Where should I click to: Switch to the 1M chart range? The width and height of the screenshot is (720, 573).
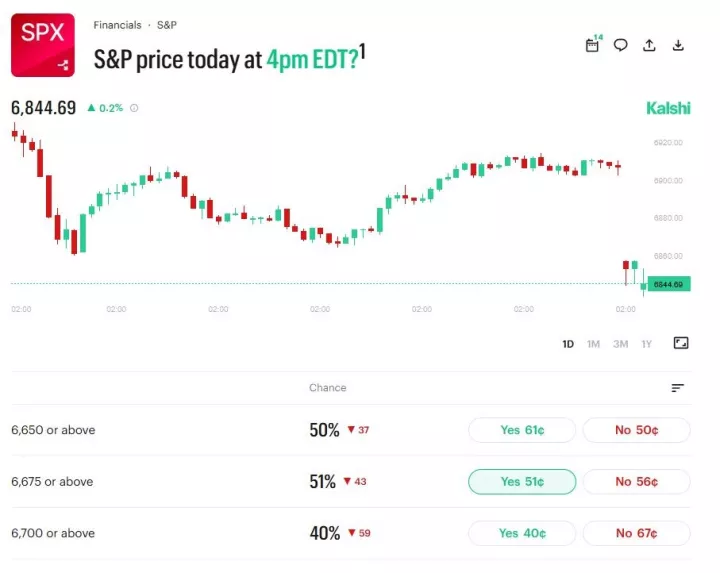click(x=593, y=344)
